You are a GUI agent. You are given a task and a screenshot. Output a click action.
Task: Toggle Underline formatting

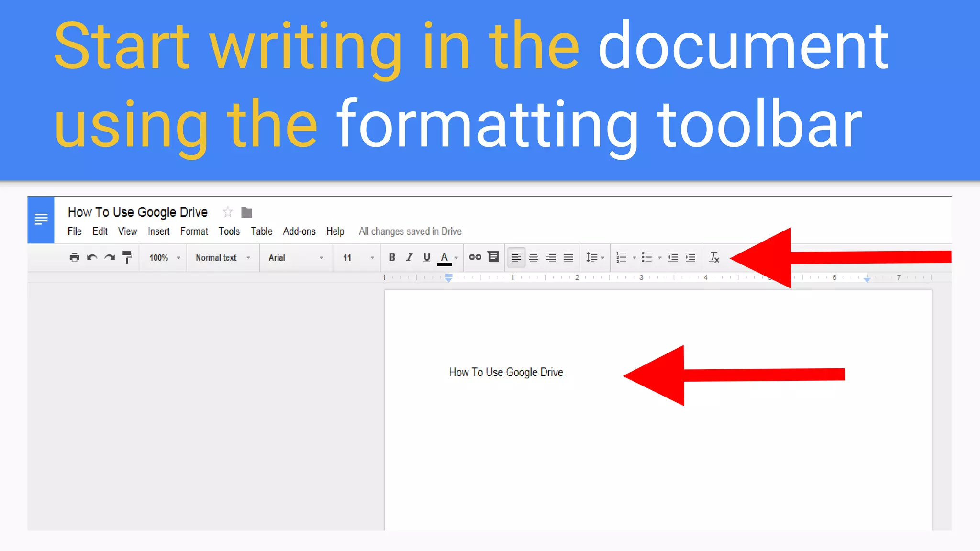[427, 257]
